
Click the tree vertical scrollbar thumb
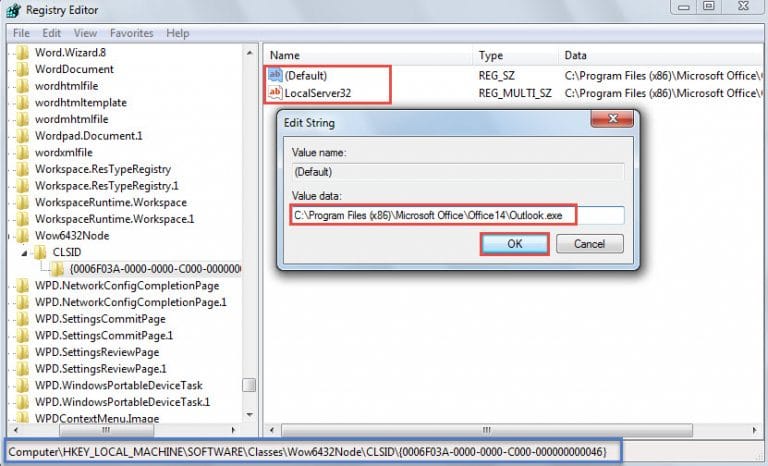click(249, 385)
